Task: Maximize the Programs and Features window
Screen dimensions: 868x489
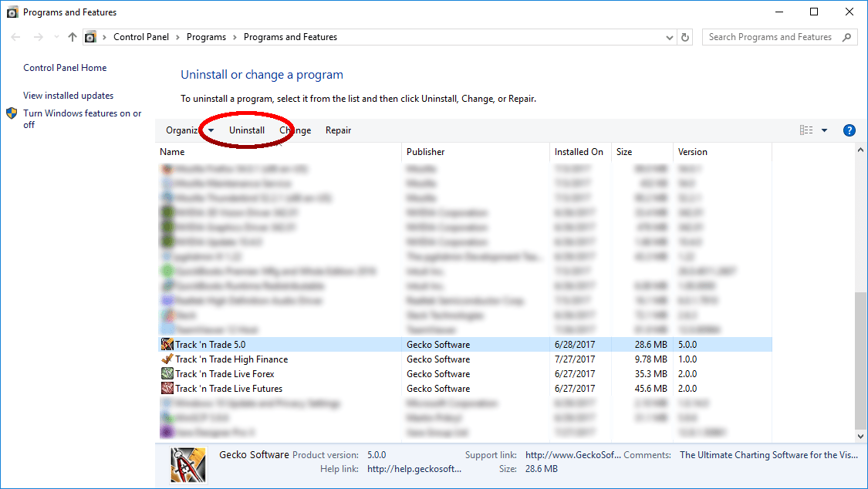Action: click(814, 12)
